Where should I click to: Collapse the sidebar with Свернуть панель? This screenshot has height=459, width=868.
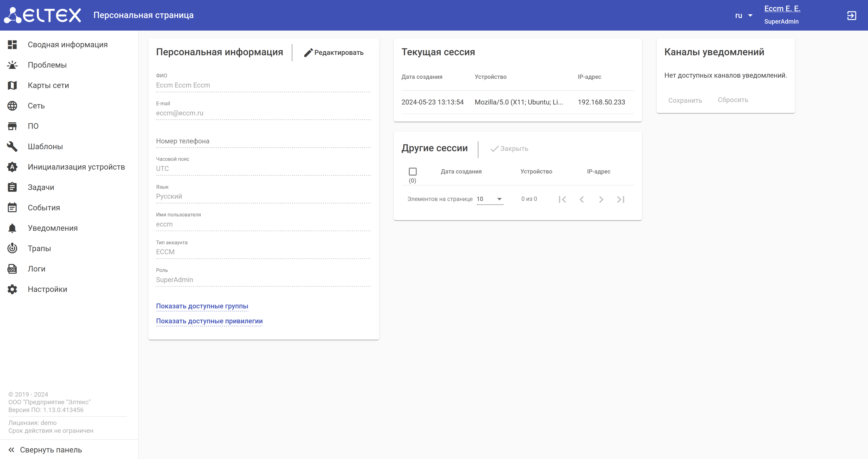pos(45,449)
